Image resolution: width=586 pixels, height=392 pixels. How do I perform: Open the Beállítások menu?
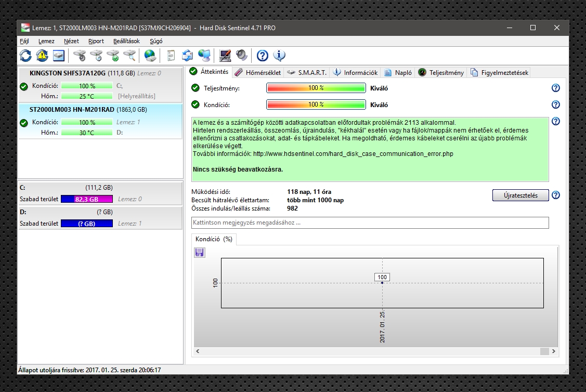click(x=126, y=41)
